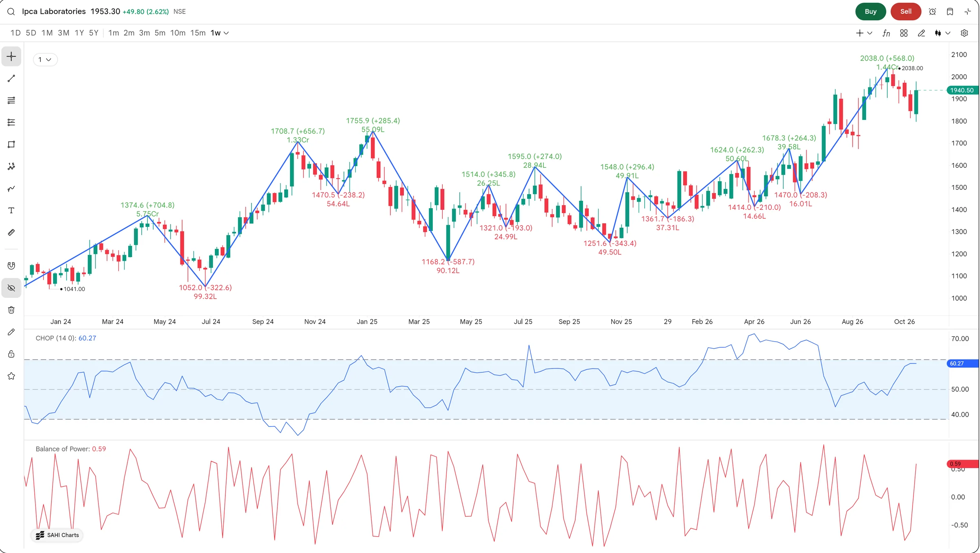The width and height of the screenshot is (980, 553).
Task: Click the collapse chart icon at top right
Action: click(967, 11)
